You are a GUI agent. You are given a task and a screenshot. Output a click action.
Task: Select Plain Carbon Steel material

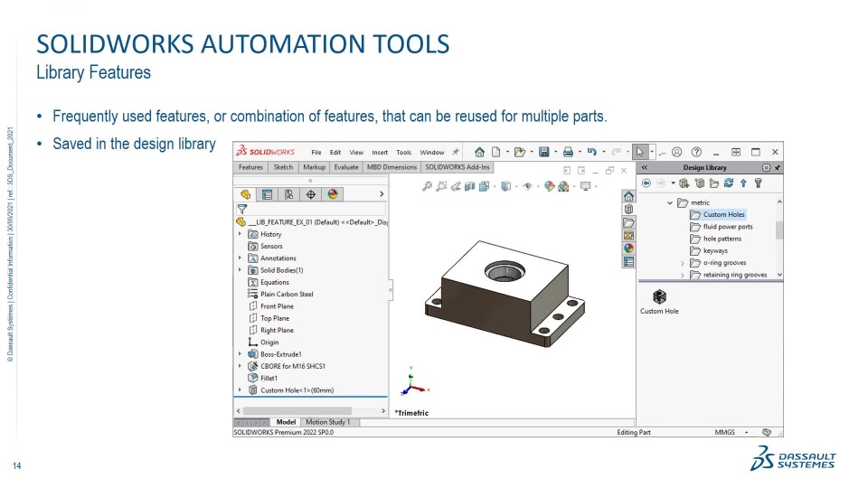(x=280, y=295)
